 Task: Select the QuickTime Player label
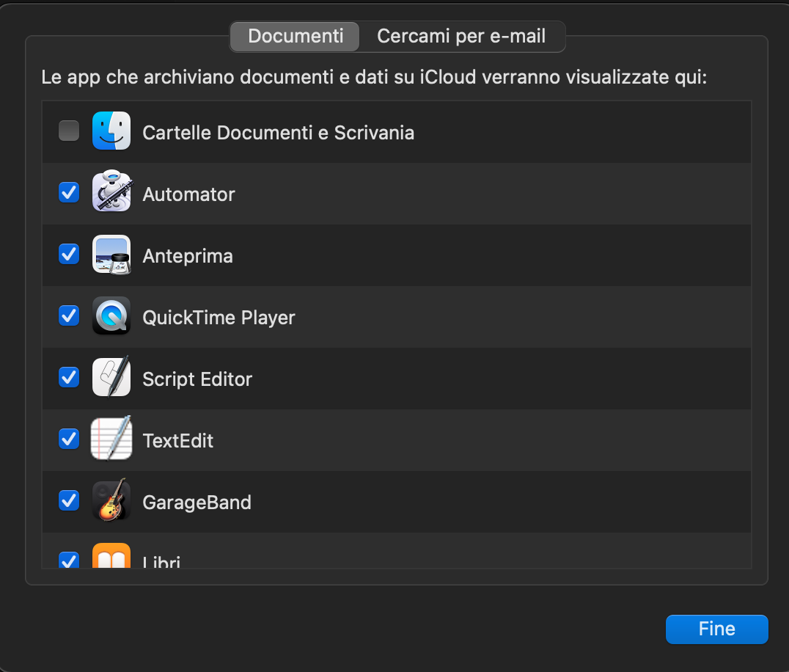(219, 318)
